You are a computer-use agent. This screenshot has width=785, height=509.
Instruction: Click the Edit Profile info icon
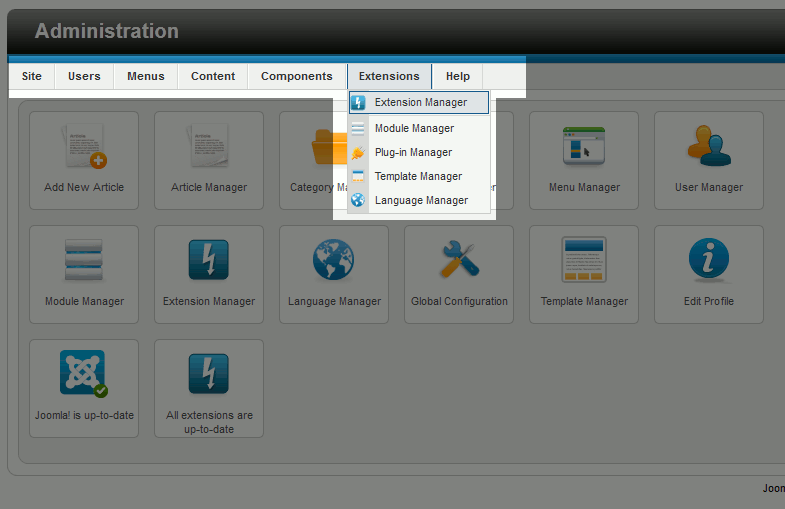[x=709, y=259]
